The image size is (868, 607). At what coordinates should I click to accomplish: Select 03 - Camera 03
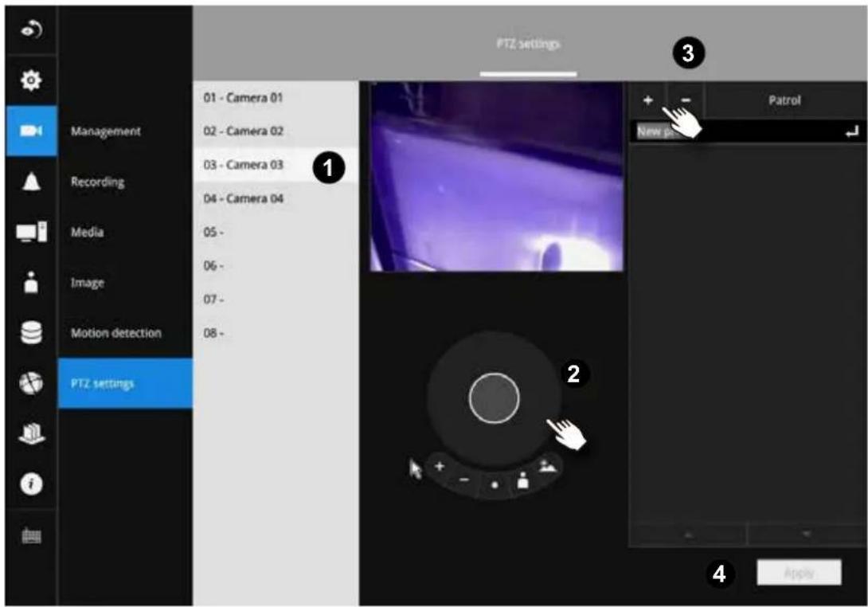276,165
